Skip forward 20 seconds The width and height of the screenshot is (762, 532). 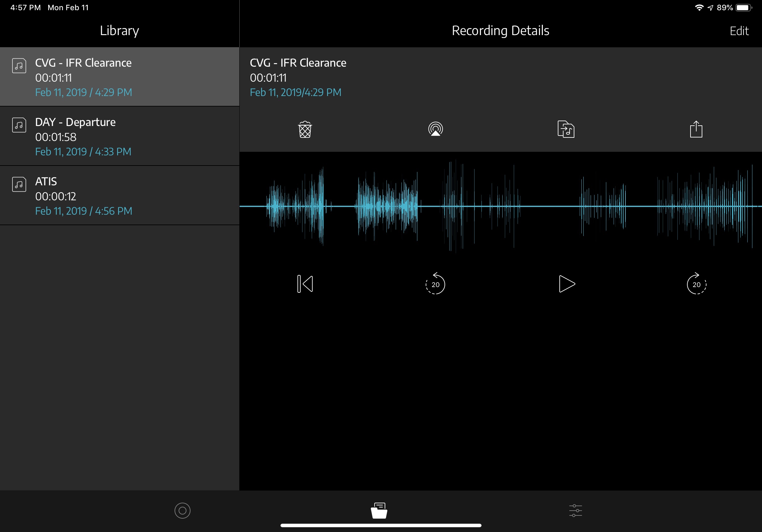[696, 284]
